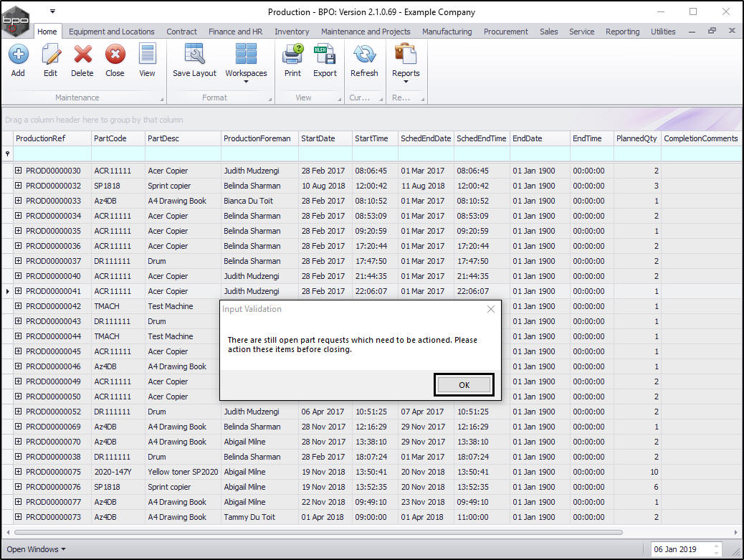Expand row PROD00000030
This screenshot has width=744, height=560.
(19, 171)
